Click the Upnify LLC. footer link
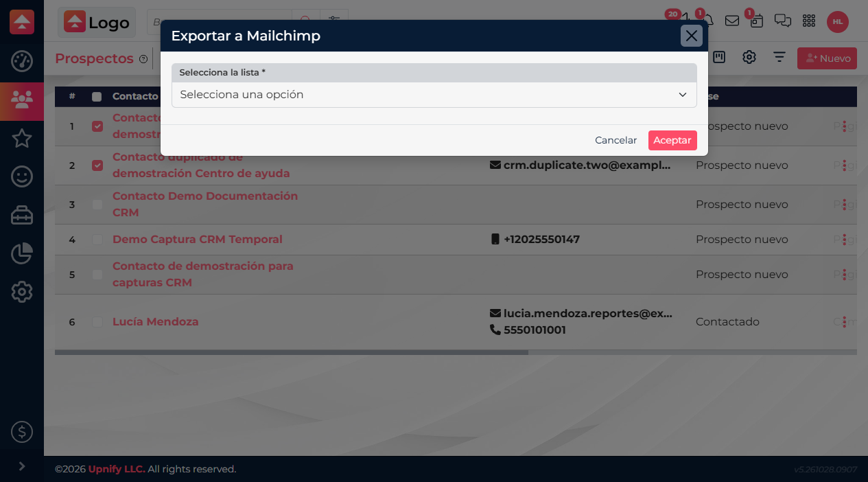The width and height of the screenshot is (868, 482). (117, 470)
